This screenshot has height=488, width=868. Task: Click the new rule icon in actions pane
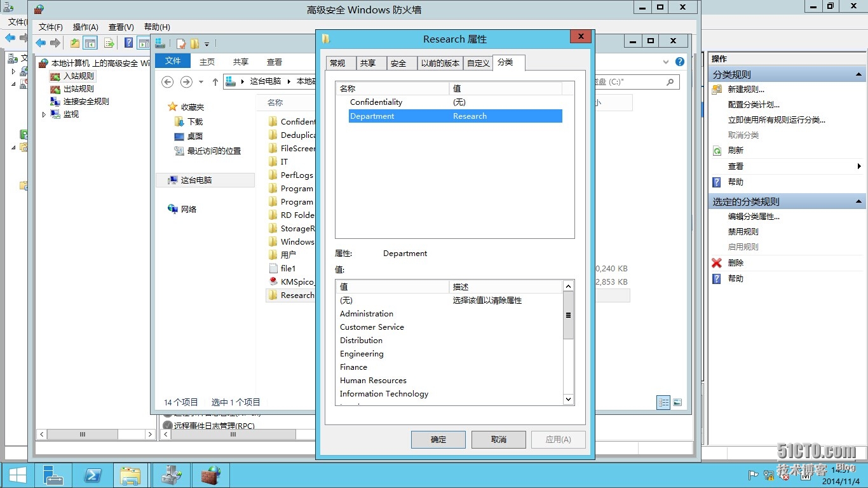click(x=717, y=90)
